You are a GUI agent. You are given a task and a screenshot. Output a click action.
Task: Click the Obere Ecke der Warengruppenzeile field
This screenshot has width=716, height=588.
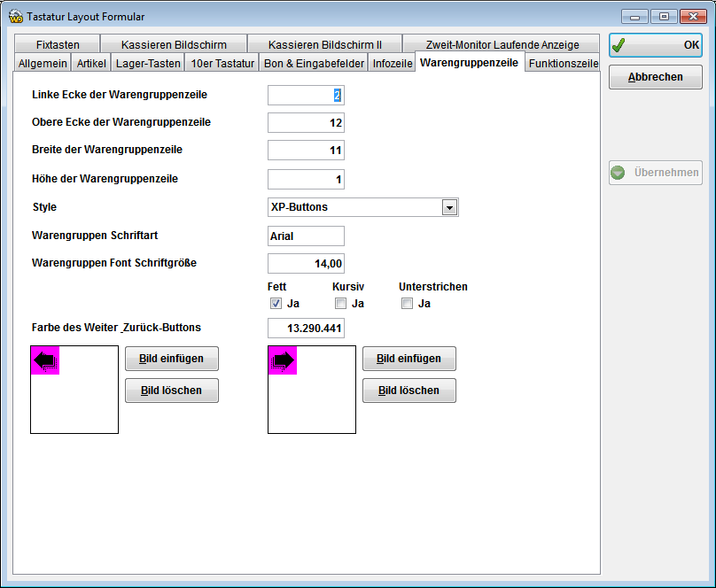(x=306, y=123)
